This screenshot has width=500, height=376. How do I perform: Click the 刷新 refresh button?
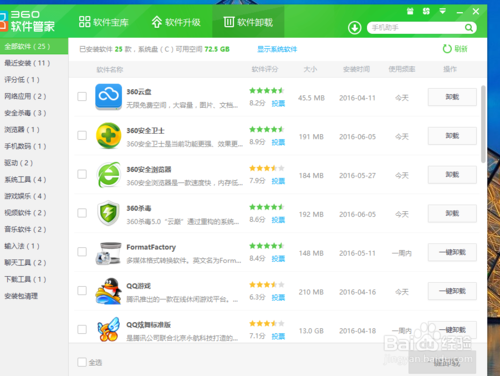[455, 49]
